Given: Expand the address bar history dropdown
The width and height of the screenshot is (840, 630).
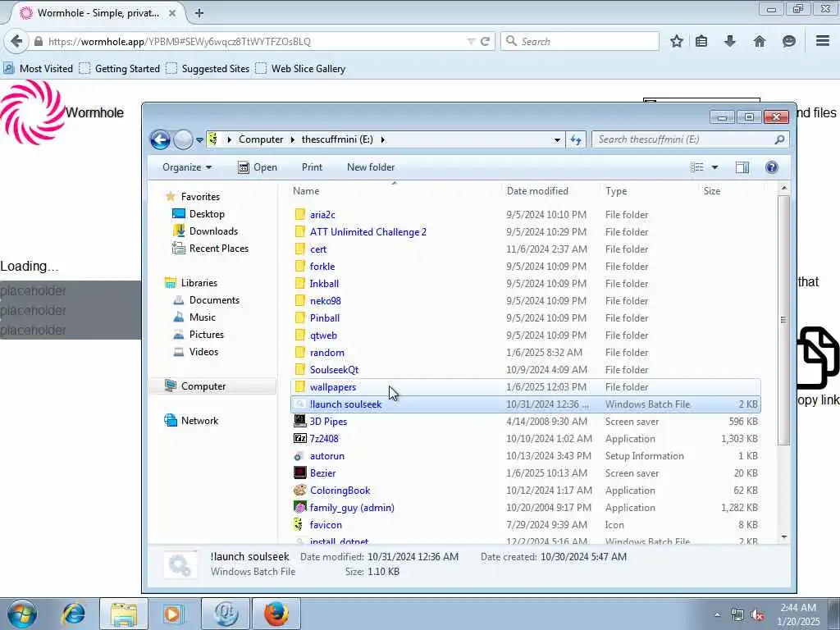Looking at the screenshot, I should pos(557,139).
